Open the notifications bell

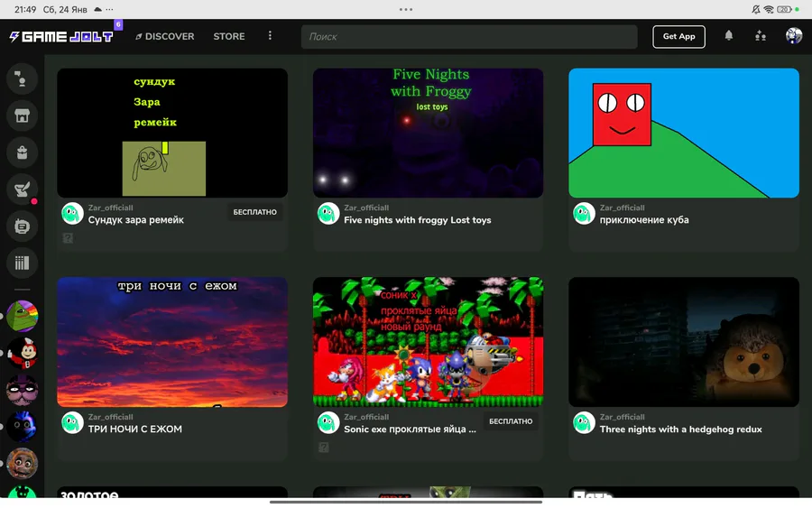pos(729,35)
